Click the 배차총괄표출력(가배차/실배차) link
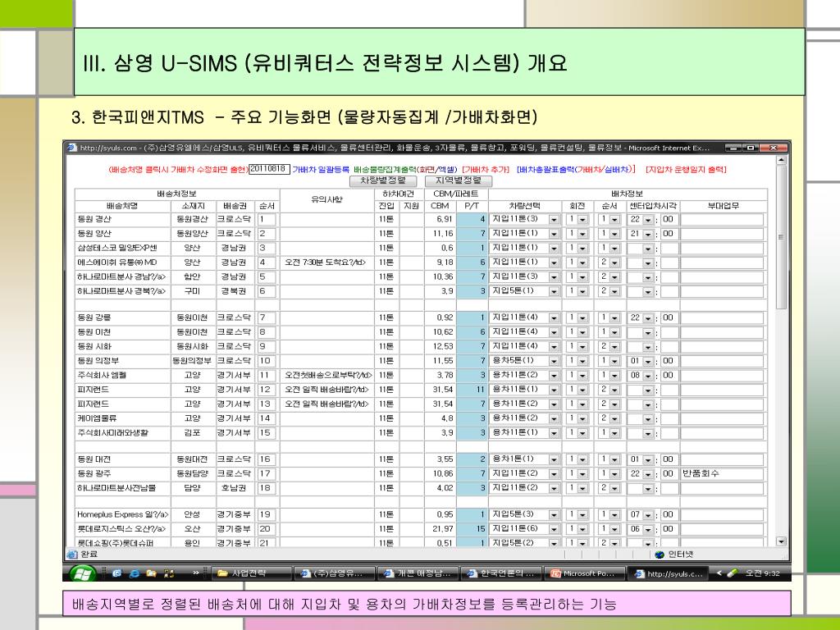Image resolution: width=840 pixels, height=630 pixels. tap(577, 170)
